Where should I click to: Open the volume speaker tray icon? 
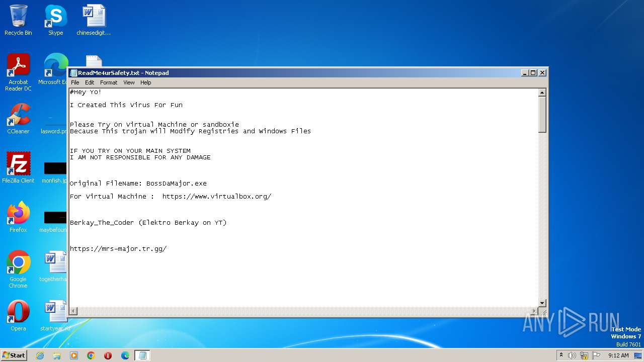(x=572, y=355)
